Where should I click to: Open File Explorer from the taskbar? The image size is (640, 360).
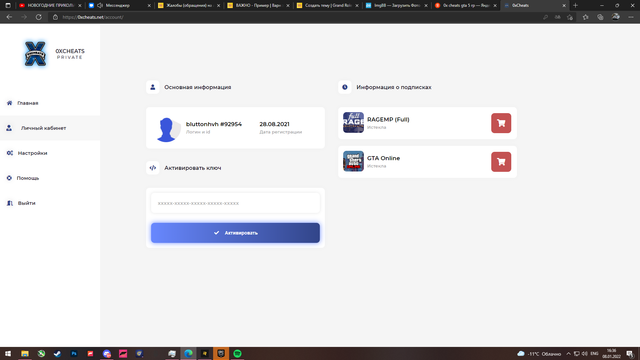tap(25, 353)
